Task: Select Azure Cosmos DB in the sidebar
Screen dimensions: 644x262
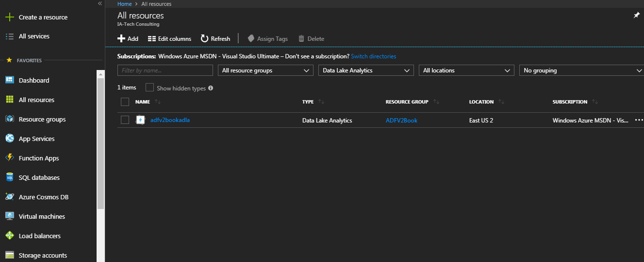Action: (x=44, y=197)
